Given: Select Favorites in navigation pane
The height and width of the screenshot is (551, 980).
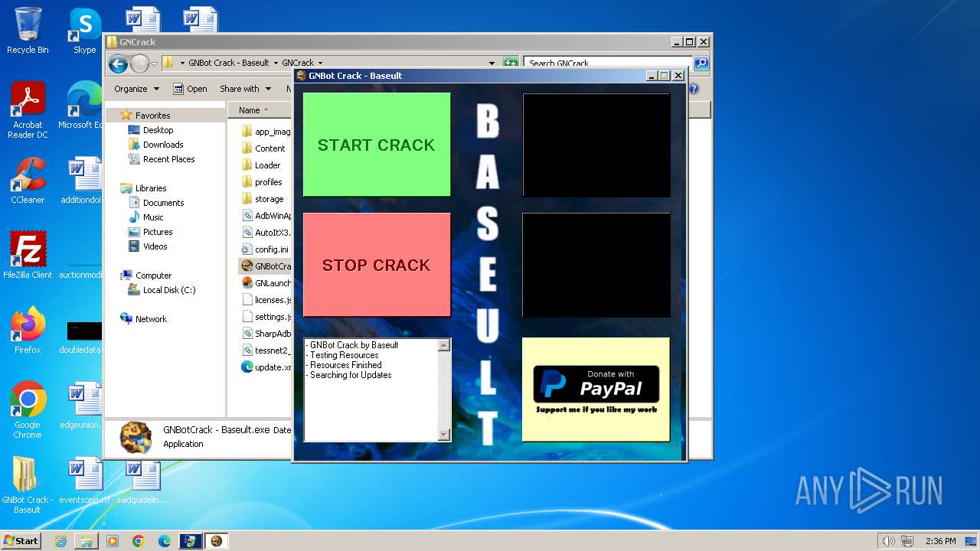Looking at the screenshot, I should click(x=152, y=116).
